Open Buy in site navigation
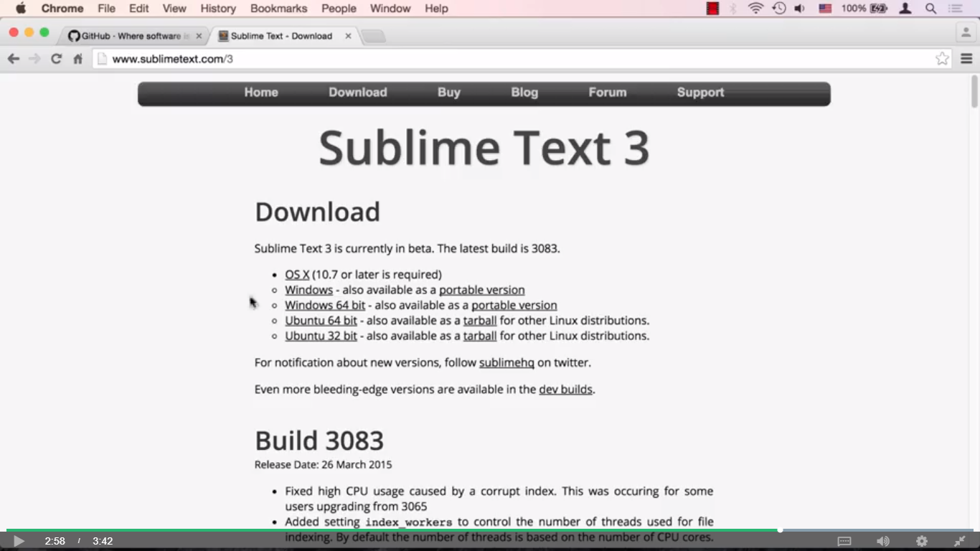This screenshot has height=551, width=980. click(x=449, y=93)
